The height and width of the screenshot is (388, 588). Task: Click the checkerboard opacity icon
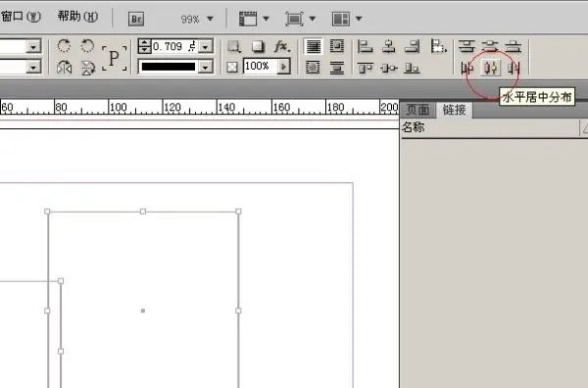(232, 68)
